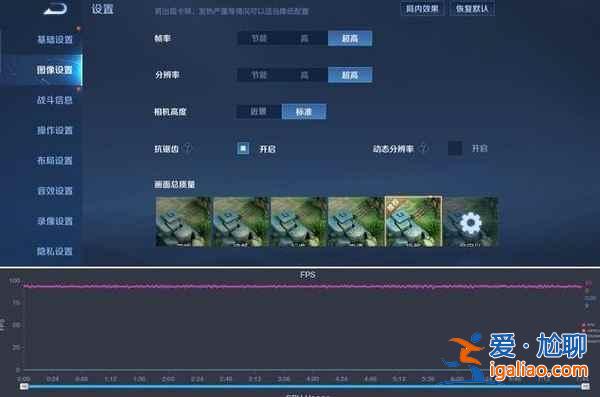Click the 4:00 tick on the time axis
This screenshot has width=600, height=397.
(x=313, y=379)
